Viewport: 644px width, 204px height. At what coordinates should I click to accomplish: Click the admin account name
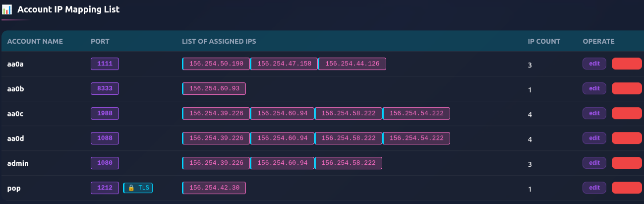click(x=17, y=163)
